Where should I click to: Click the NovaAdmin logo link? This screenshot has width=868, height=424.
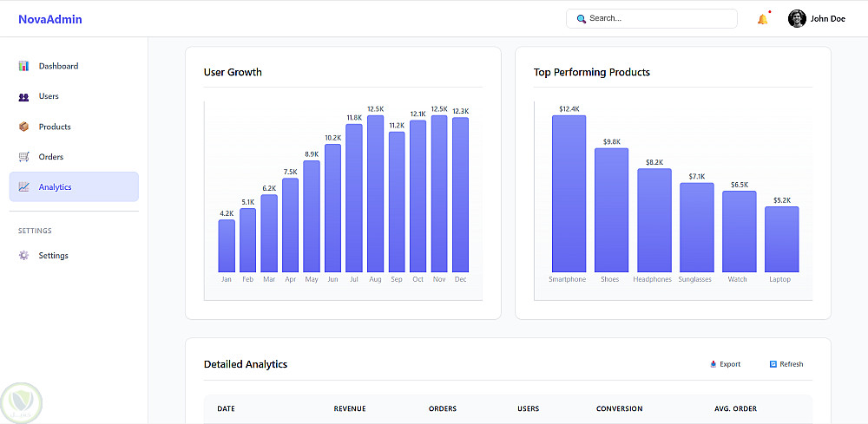point(50,19)
